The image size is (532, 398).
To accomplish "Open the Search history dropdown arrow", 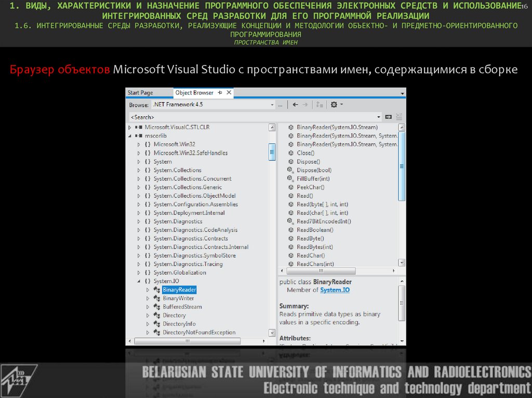I will click(379, 117).
